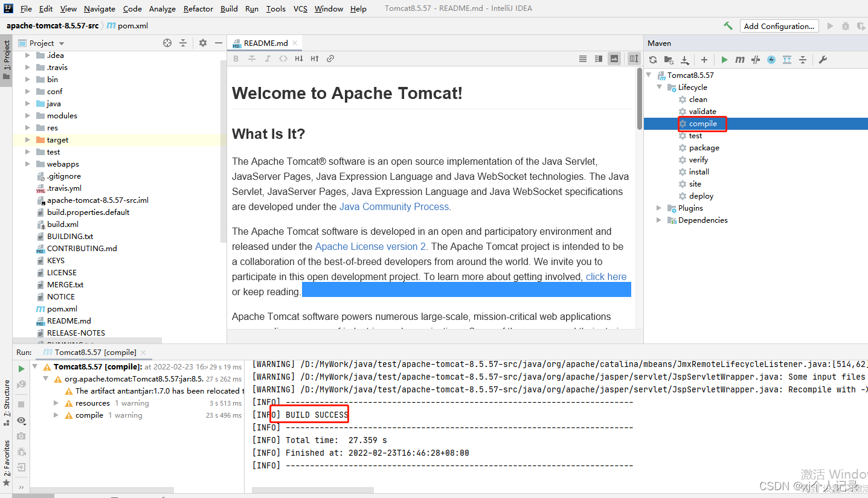Collapse all in Project panel
Viewport: 868px width, 498px height.
pyautogui.click(x=183, y=43)
